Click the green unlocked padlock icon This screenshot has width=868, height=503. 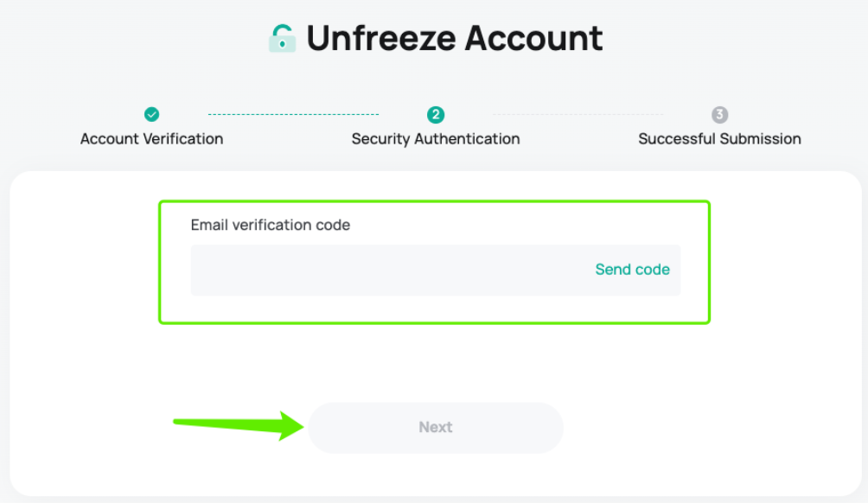point(283,38)
